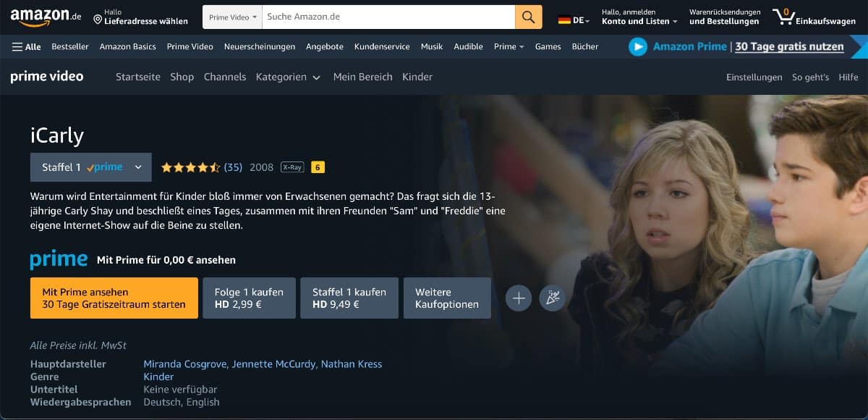Viewport: 868px width, 420px height.
Task: Buy Folge 1 in HD
Action: (x=250, y=298)
